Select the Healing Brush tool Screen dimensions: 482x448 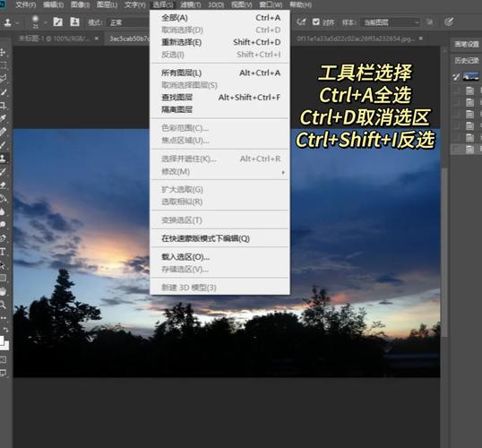click(x=3, y=132)
